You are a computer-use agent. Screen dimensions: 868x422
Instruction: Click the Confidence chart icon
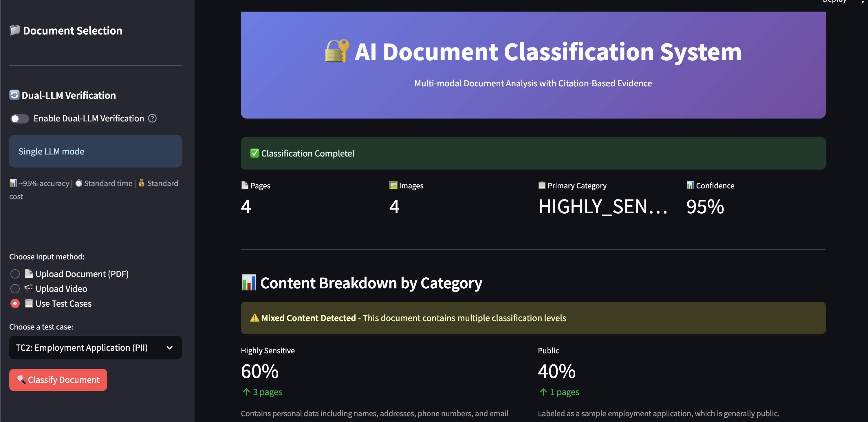coord(690,185)
